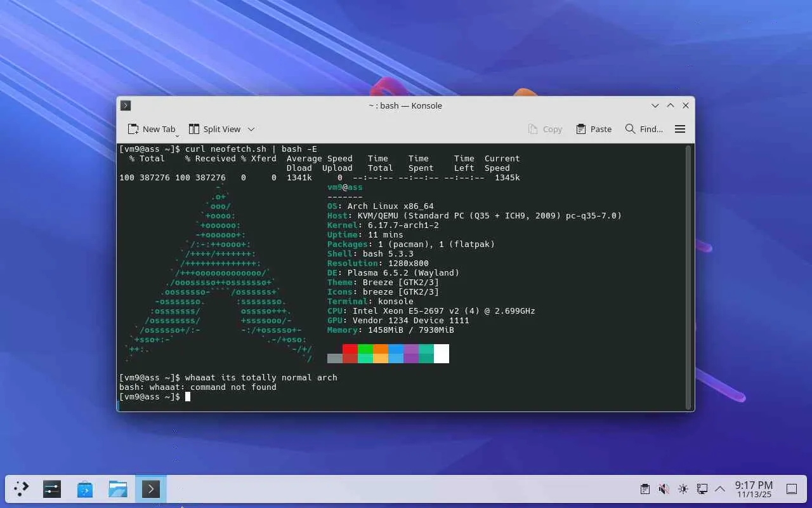The height and width of the screenshot is (508, 812).
Task: Open the Find... search in Konsole
Action: tap(644, 129)
